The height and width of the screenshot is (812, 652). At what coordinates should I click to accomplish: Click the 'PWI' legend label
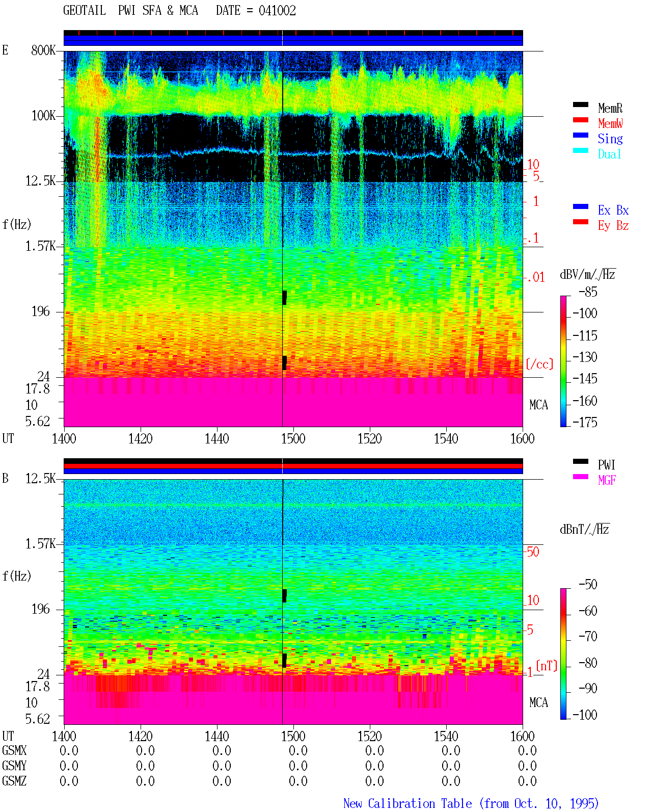pos(607,465)
